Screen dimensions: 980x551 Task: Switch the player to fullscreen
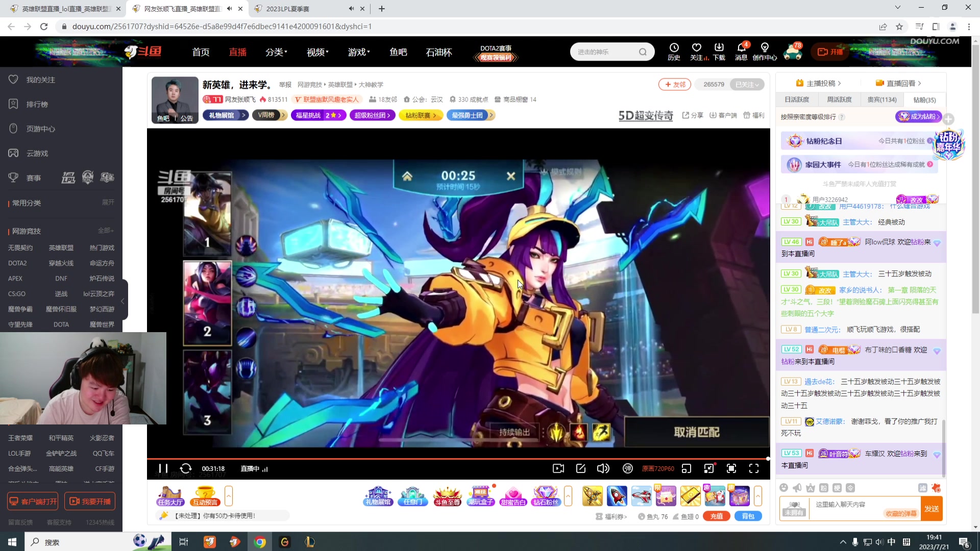[x=754, y=468]
